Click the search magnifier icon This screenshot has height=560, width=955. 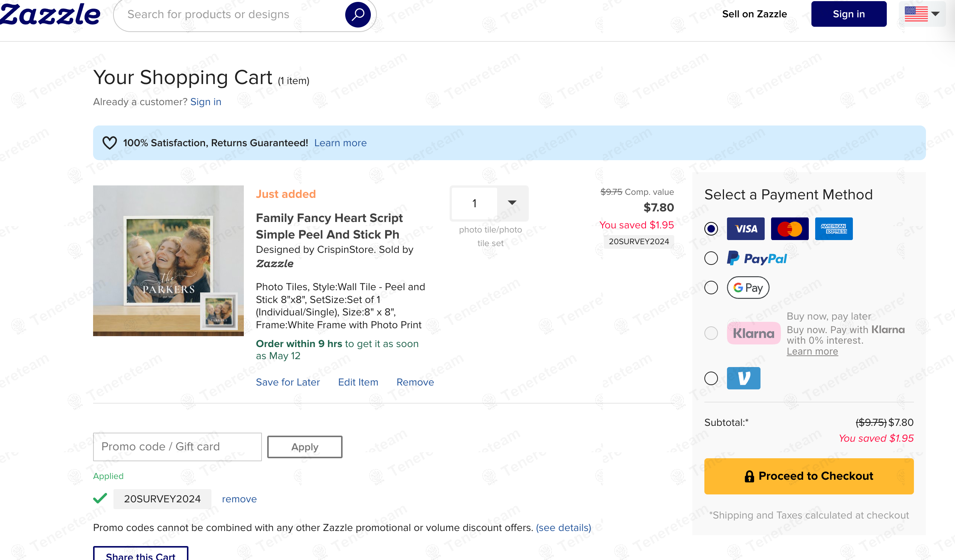(357, 14)
